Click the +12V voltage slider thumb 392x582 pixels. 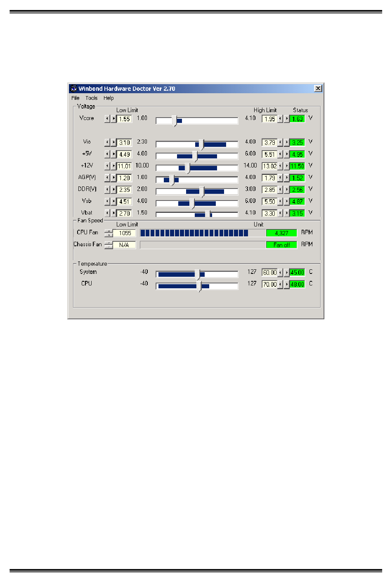[187, 168]
